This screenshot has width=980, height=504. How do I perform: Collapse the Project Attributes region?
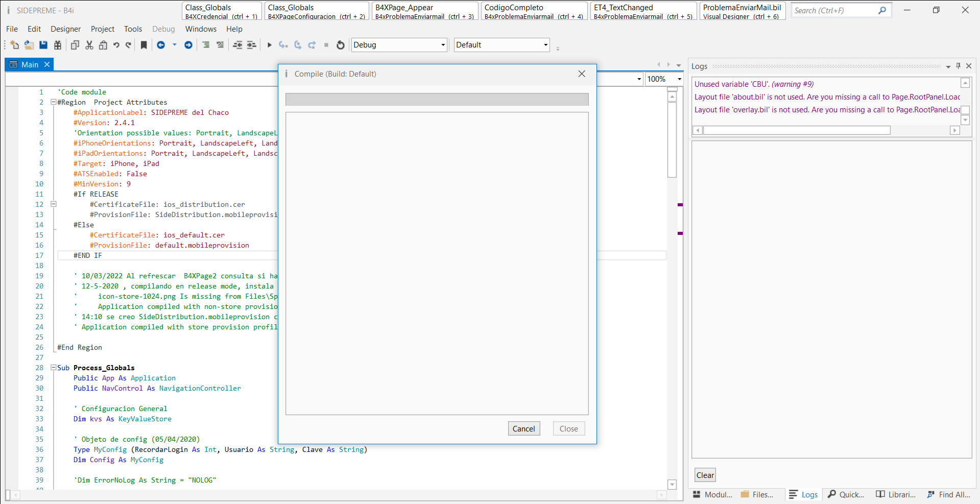[x=53, y=102]
